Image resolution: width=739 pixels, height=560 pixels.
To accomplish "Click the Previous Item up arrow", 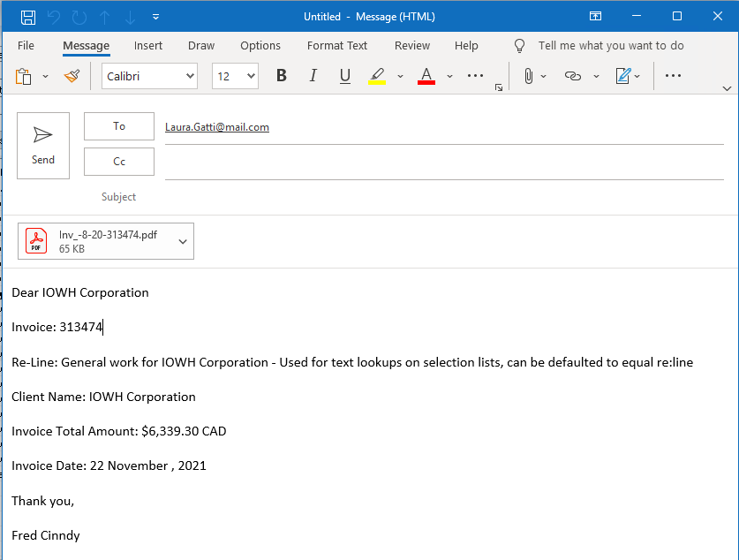I will coord(105,18).
